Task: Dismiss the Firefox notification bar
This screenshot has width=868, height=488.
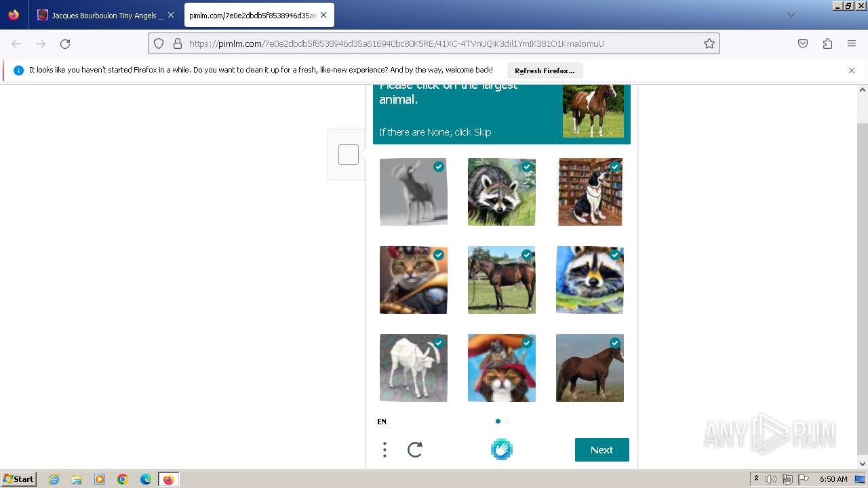Action: pyautogui.click(x=852, y=70)
